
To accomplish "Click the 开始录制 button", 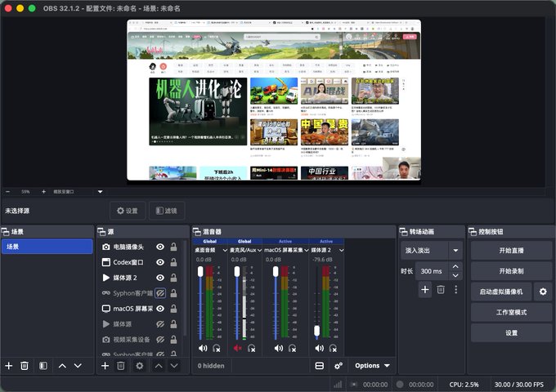I will pos(511,271).
